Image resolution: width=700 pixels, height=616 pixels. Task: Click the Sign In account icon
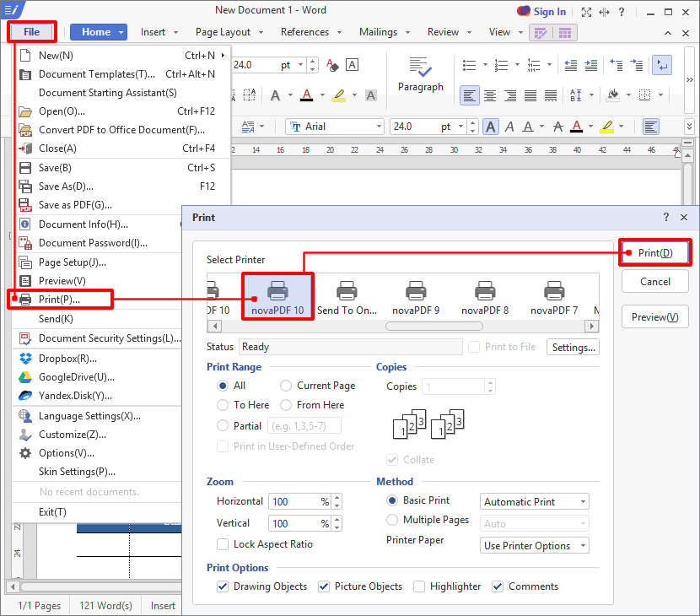click(523, 11)
